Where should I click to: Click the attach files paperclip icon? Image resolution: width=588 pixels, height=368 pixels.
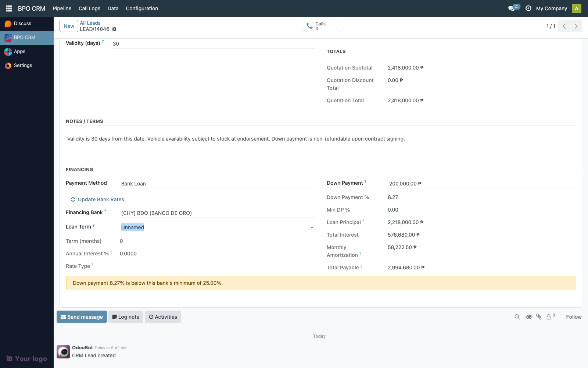pos(539,316)
